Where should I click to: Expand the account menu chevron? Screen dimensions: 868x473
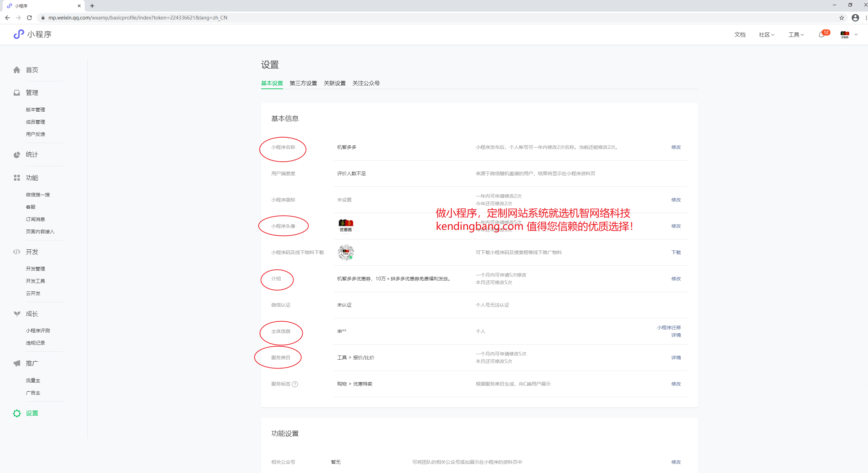pyautogui.click(x=856, y=34)
